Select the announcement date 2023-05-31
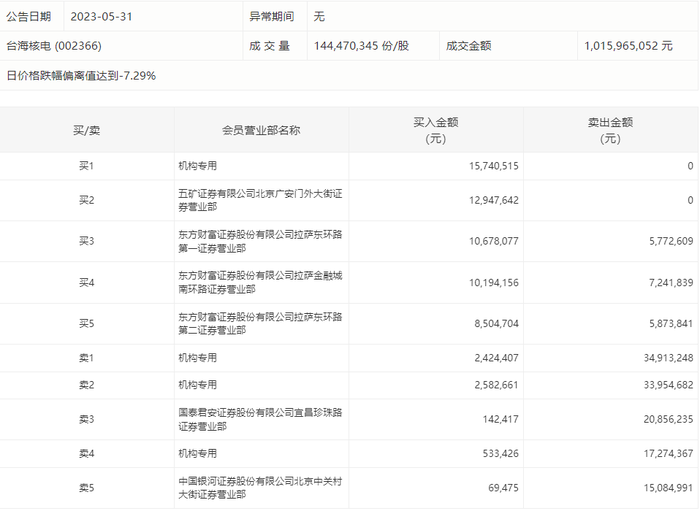This screenshot has height=511, width=700. click(101, 17)
